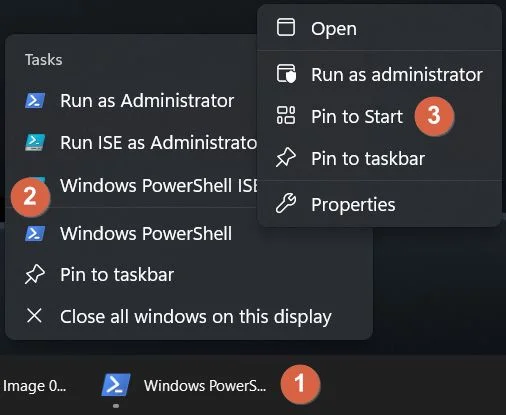Screen dimensions: 506x415
Task: Click the ISE icon next to Run ISE as Administrator
Action: (x=35, y=142)
